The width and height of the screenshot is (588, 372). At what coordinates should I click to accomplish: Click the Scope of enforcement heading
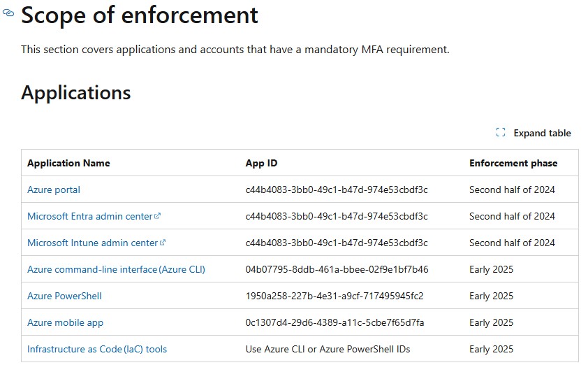[140, 15]
